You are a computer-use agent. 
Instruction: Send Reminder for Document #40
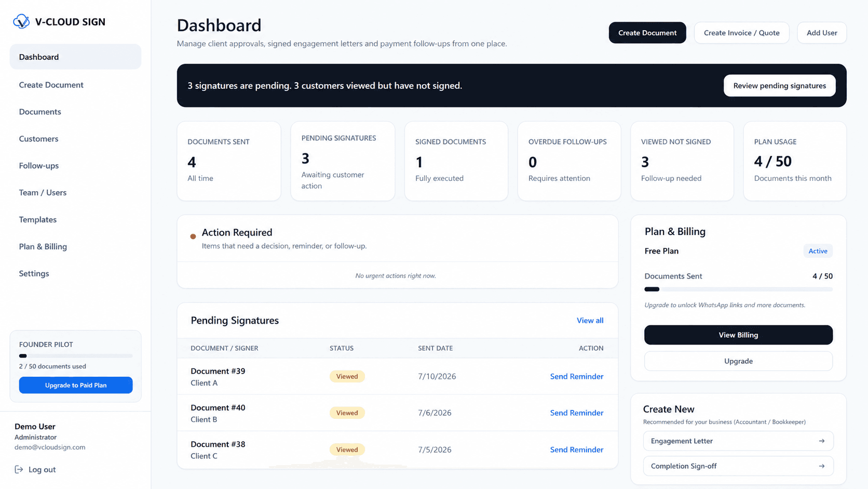576,413
